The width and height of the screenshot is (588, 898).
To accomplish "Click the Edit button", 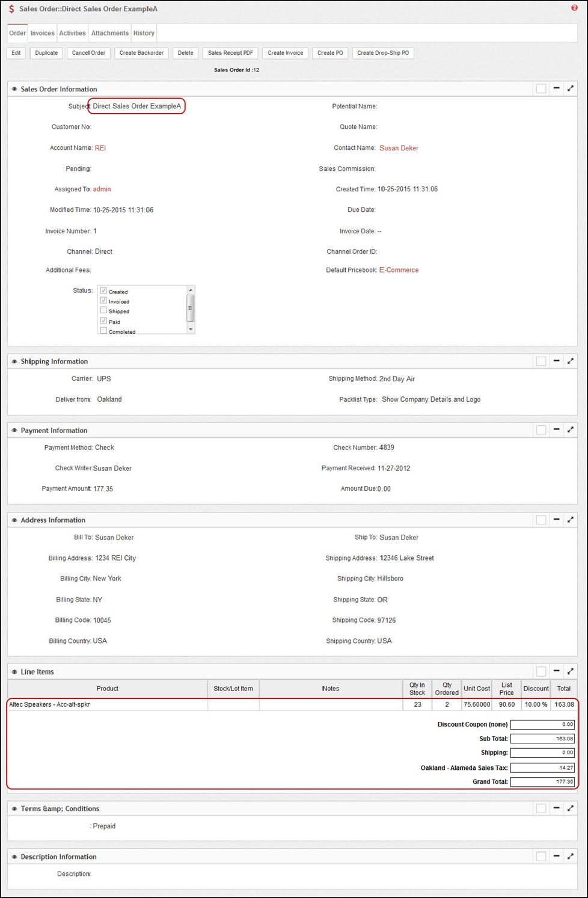I will 16,53.
